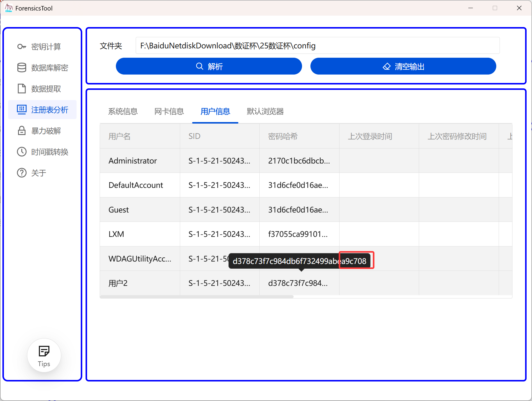Open the 数据提取 menu item
This screenshot has width=532, height=401.
pos(42,89)
